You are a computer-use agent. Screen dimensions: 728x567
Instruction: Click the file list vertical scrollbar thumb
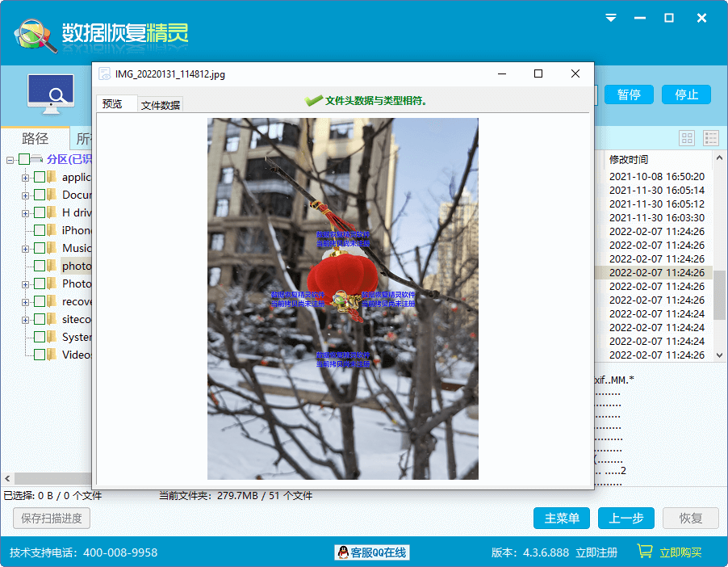719,295
